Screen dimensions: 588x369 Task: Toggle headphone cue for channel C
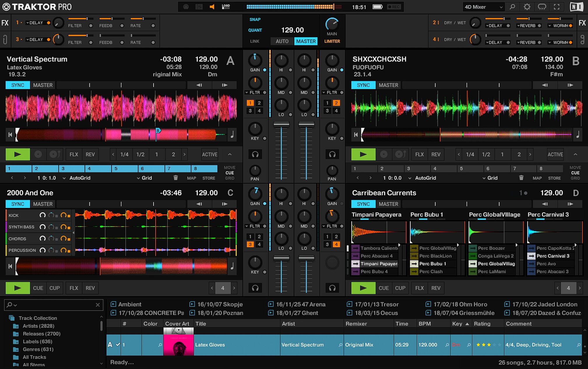(x=255, y=288)
